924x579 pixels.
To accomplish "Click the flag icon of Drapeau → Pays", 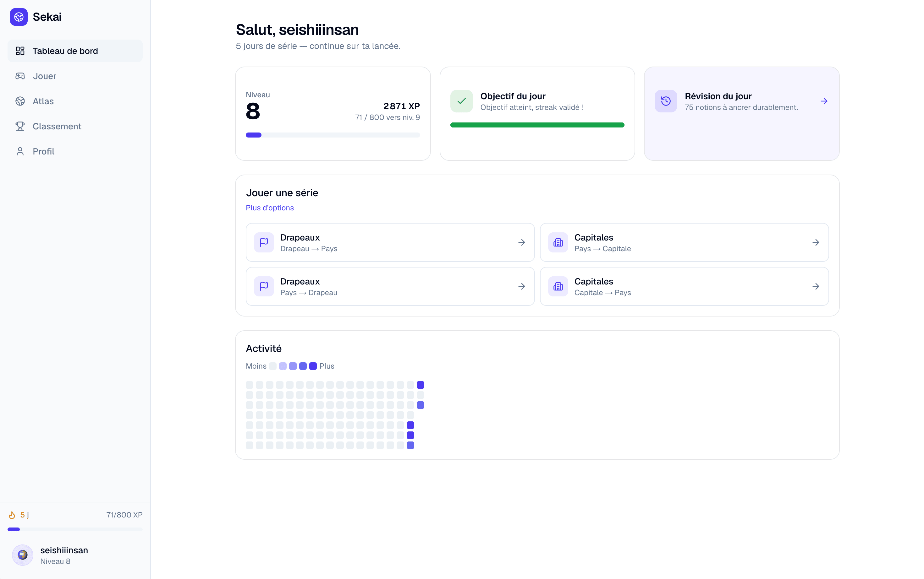I will click(x=264, y=242).
